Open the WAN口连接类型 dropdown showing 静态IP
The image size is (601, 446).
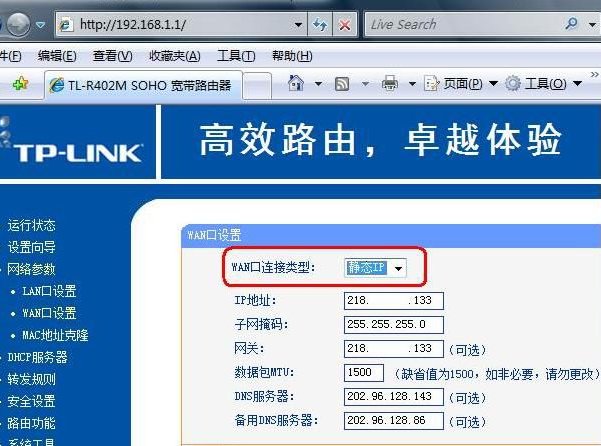pyautogui.click(x=375, y=268)
